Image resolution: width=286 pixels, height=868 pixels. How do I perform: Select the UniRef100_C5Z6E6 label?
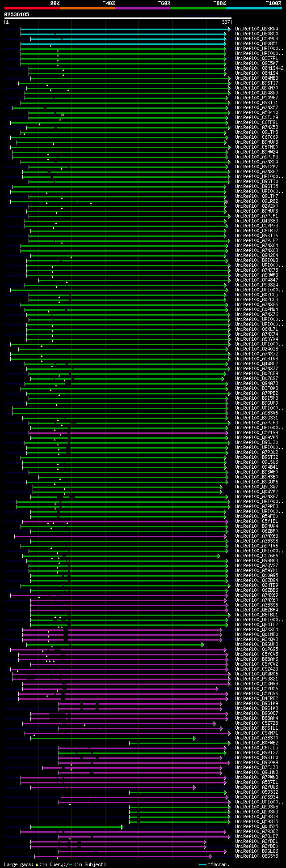257,556
